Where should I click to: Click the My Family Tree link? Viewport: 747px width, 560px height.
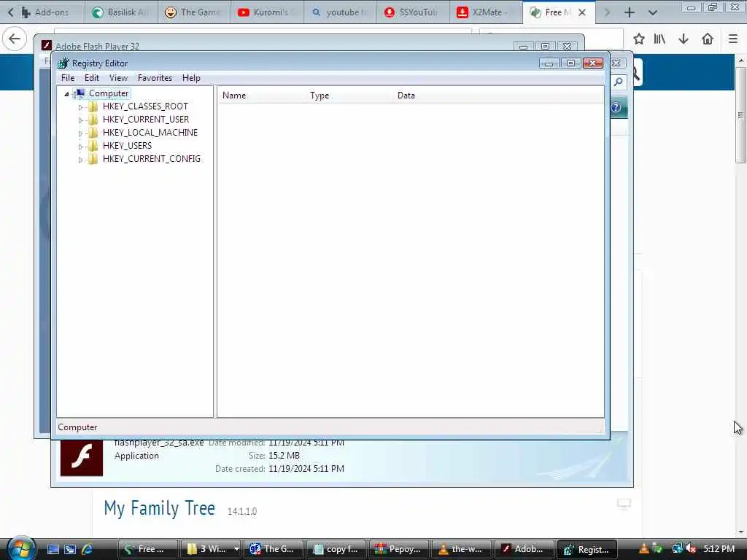pyautogui.click(x=159, y=508)
